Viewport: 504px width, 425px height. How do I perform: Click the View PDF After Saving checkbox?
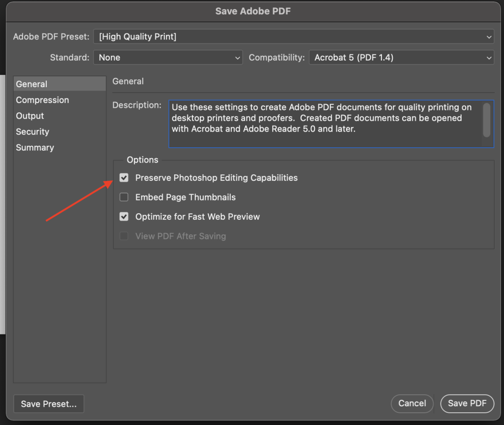(x=124, y=236)
